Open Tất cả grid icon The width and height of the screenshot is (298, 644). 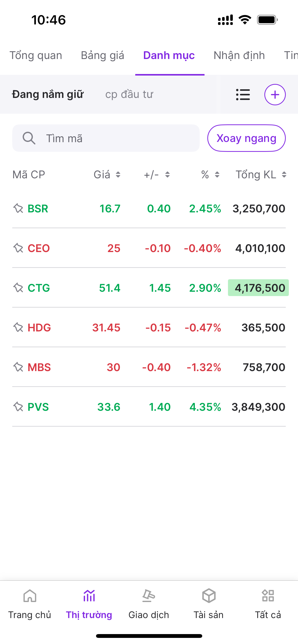268,596
